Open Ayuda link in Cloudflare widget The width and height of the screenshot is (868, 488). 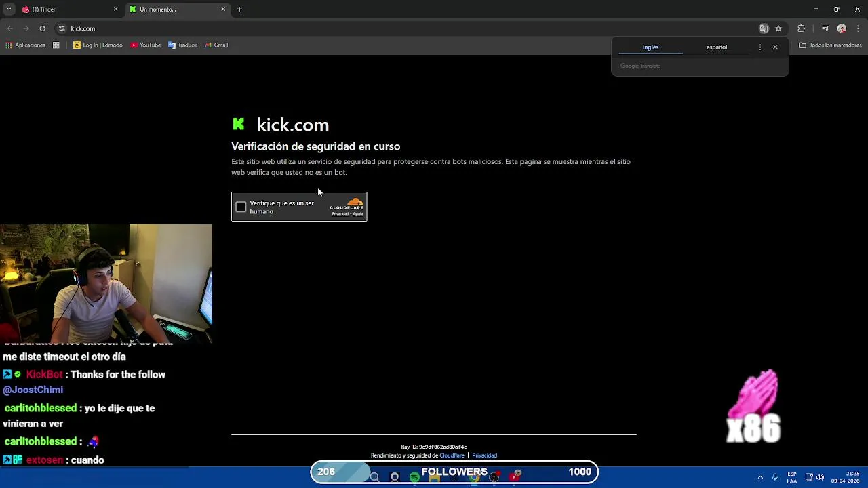click(x=358, y=214)
